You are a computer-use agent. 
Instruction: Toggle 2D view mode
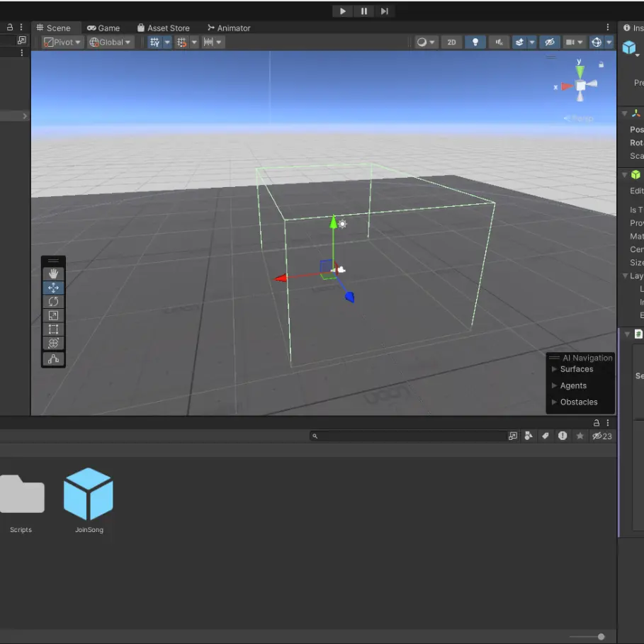(451, 43)
